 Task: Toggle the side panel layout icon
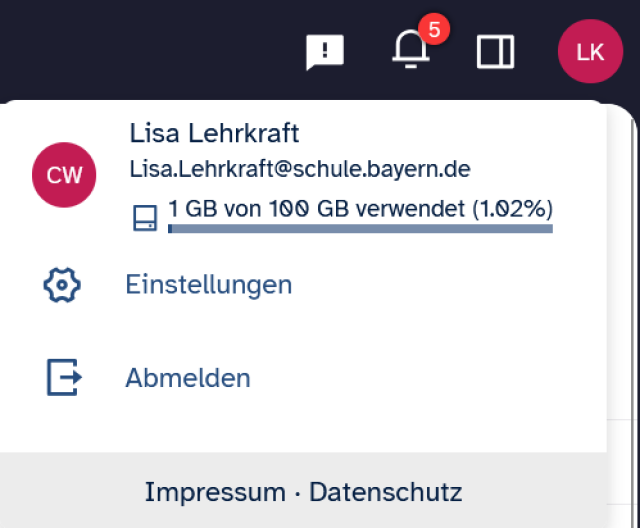coord(496,52)
